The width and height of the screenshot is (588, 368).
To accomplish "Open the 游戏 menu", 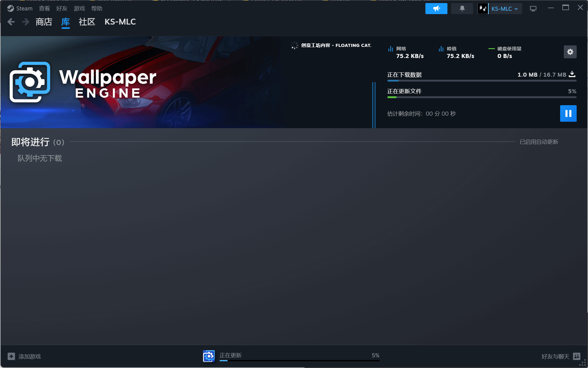I will pyautogui.click(x=79, y=9).
